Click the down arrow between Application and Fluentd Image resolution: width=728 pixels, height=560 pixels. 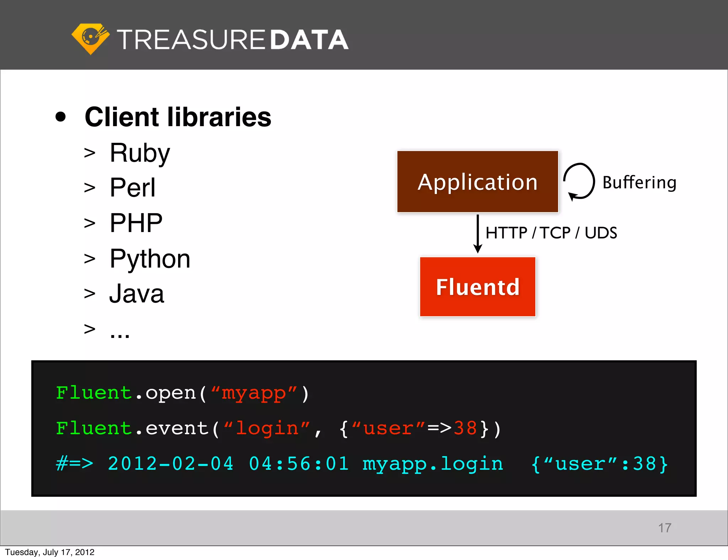coord(478,233)
